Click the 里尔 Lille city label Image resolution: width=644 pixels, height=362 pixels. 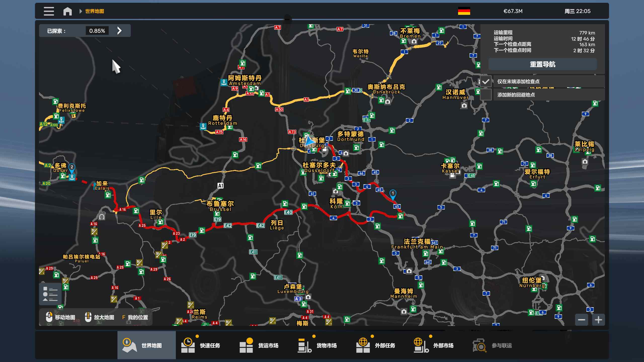pos(156,214)
